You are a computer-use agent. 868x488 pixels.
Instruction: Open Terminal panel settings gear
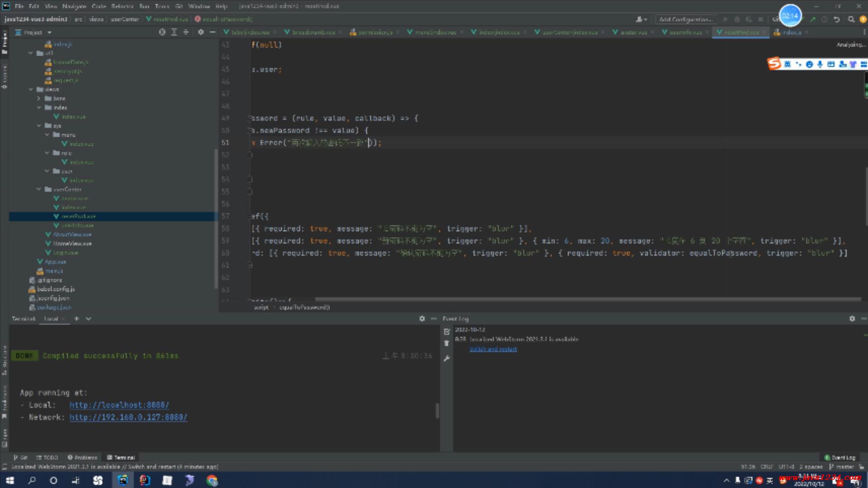[422, 319]
